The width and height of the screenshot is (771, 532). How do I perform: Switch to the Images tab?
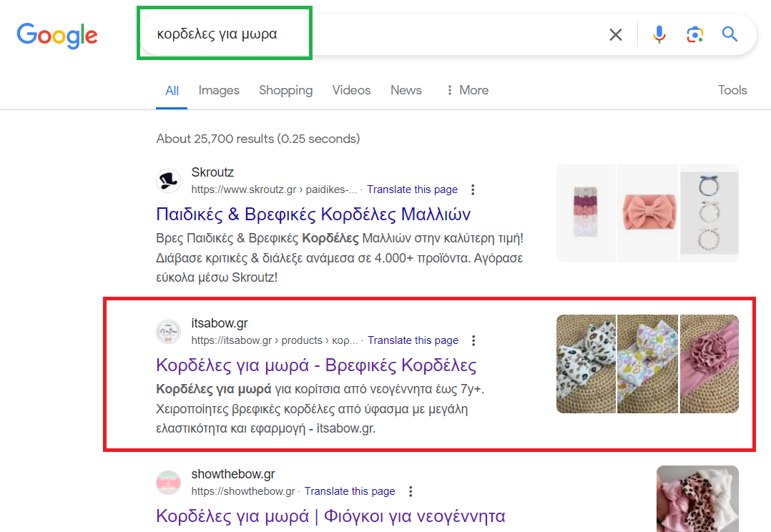tap(219, 90)
